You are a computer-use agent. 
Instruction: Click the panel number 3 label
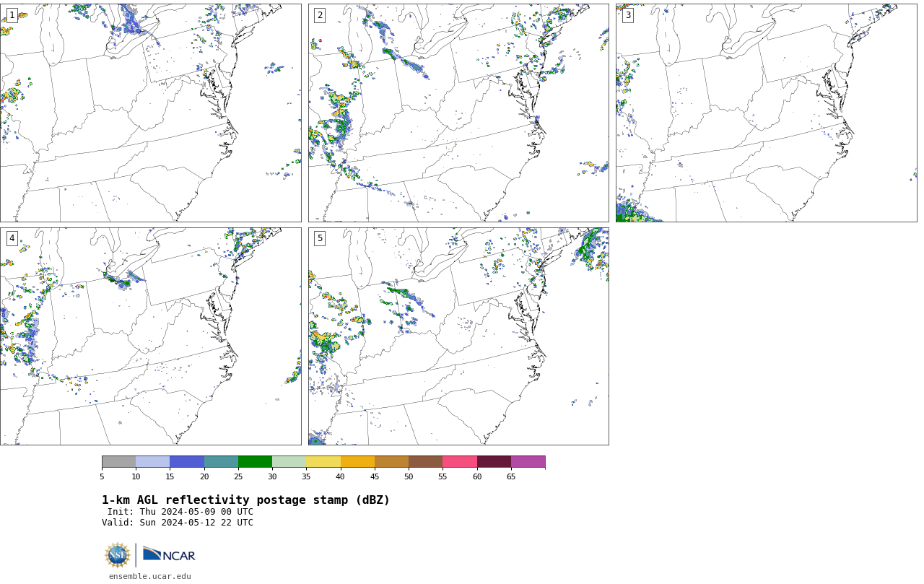[x=627, y=15]
